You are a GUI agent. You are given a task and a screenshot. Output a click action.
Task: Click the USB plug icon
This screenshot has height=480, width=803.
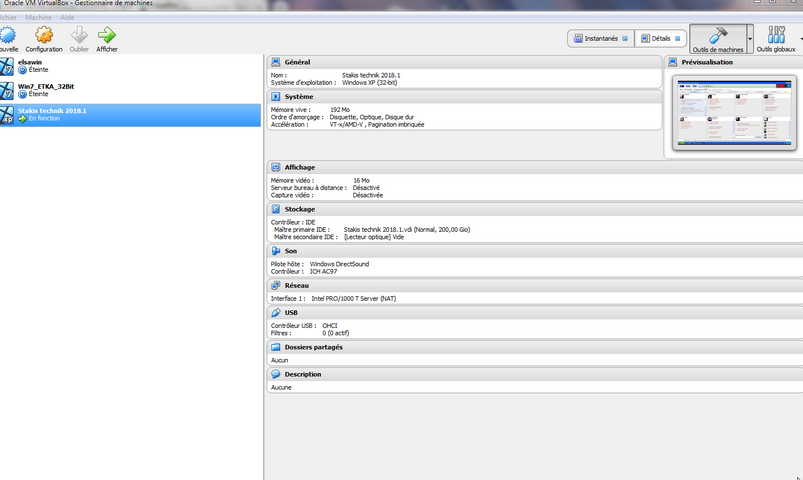[276, 312]
